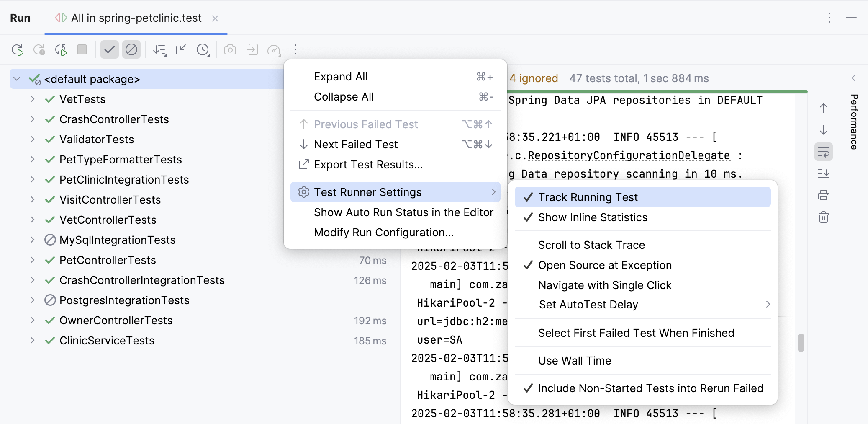Disable Track Running Test option
868x424 pixels.
[x=588, y=197]
